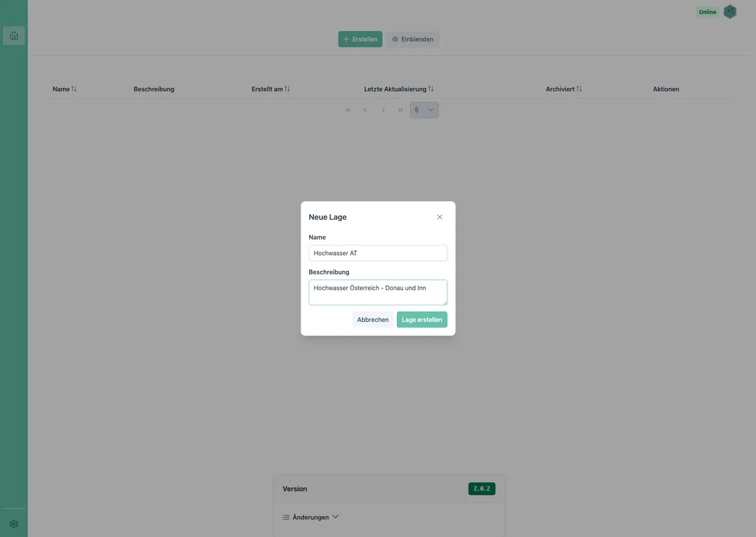Cancel with the Abbrechen button
Screen dimensions: 756x537
point(373,320)
